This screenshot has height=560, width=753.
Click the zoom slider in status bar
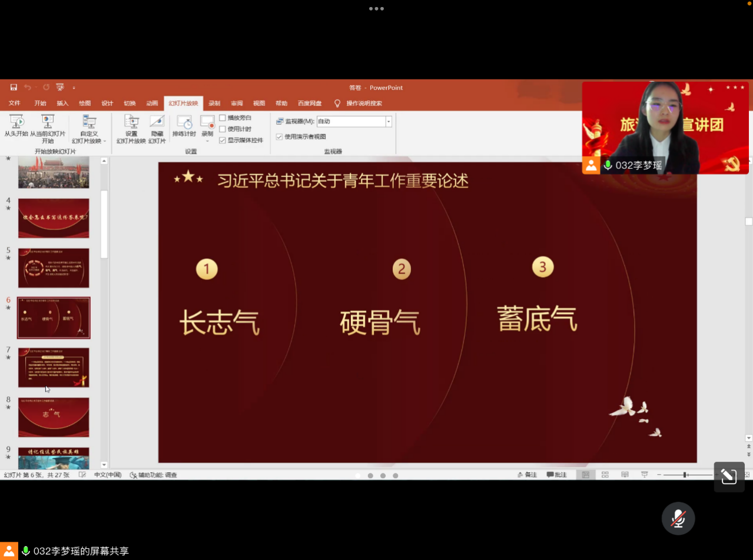pyautogui.click(x=685, y=475)
